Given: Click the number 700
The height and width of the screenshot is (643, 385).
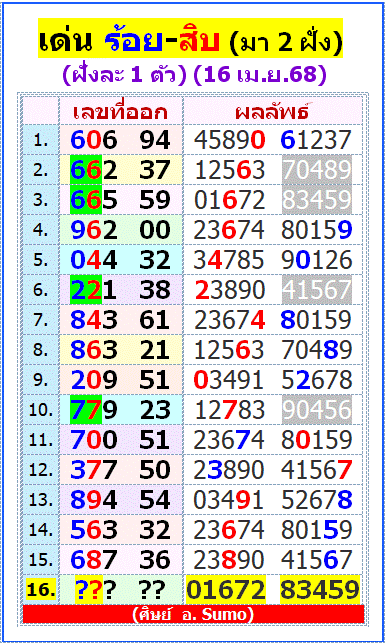Looking at the screenshot, I should tap(94, 440).
